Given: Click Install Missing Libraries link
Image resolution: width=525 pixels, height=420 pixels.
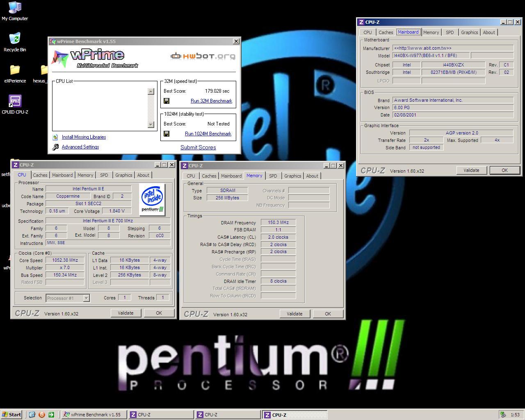Looking at the screenshot, I should [84, 137].
